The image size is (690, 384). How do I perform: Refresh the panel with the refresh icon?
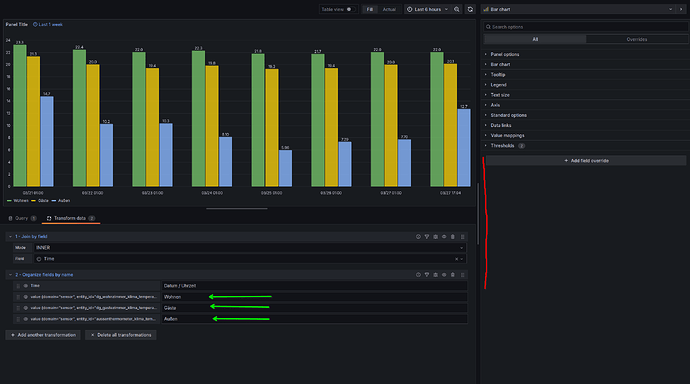[x=470, y=9]
